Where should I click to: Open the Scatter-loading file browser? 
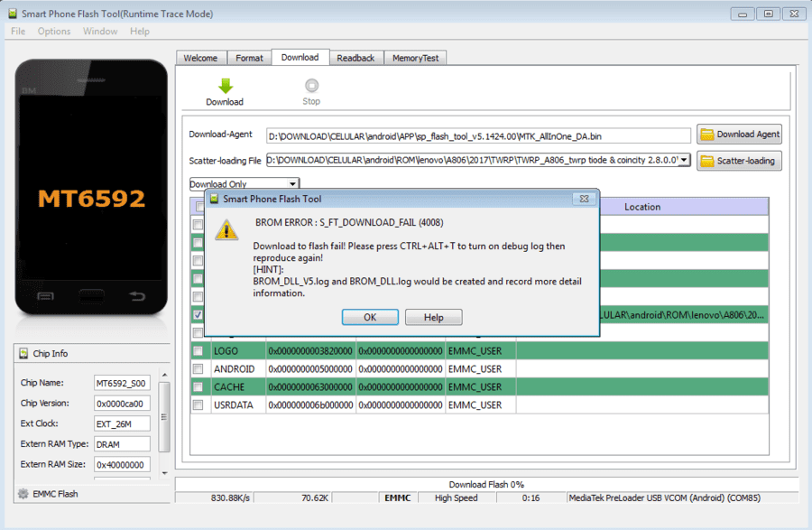tap(739, 161)
